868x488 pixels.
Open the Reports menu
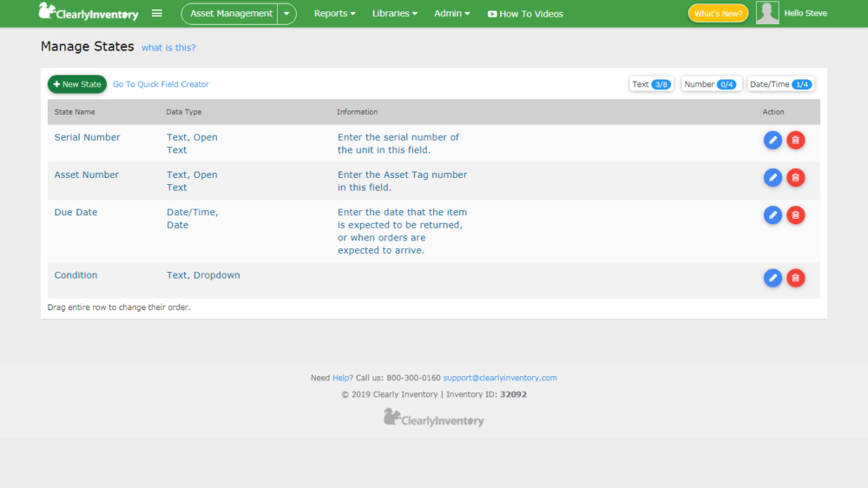click(334, 14)
